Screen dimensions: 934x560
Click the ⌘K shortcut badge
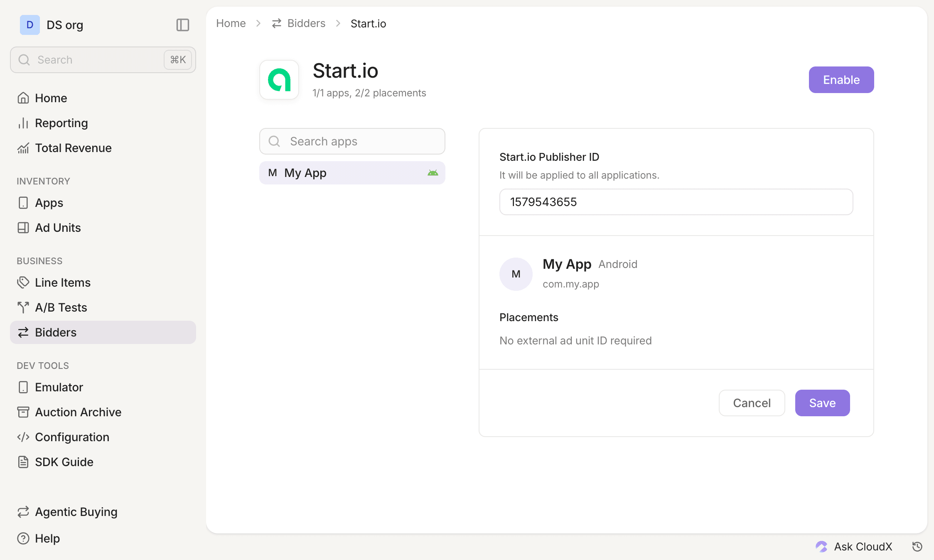(x=178, y=60)
